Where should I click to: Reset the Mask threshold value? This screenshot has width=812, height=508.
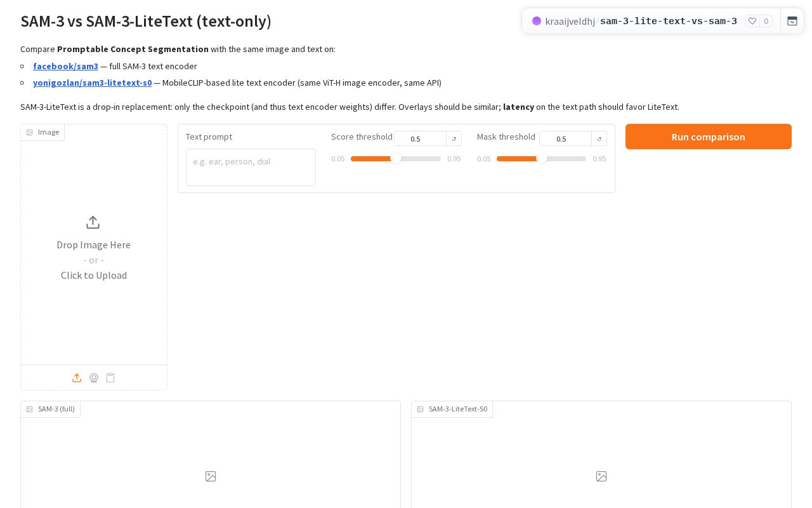pyautogui.click(x=599, y=138)
